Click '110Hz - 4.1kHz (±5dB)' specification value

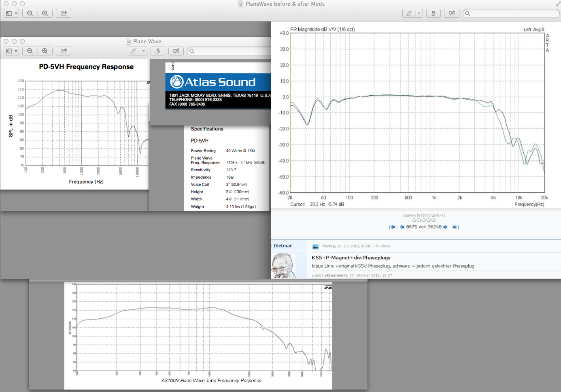pyautogui.click(x=246, y=162)
